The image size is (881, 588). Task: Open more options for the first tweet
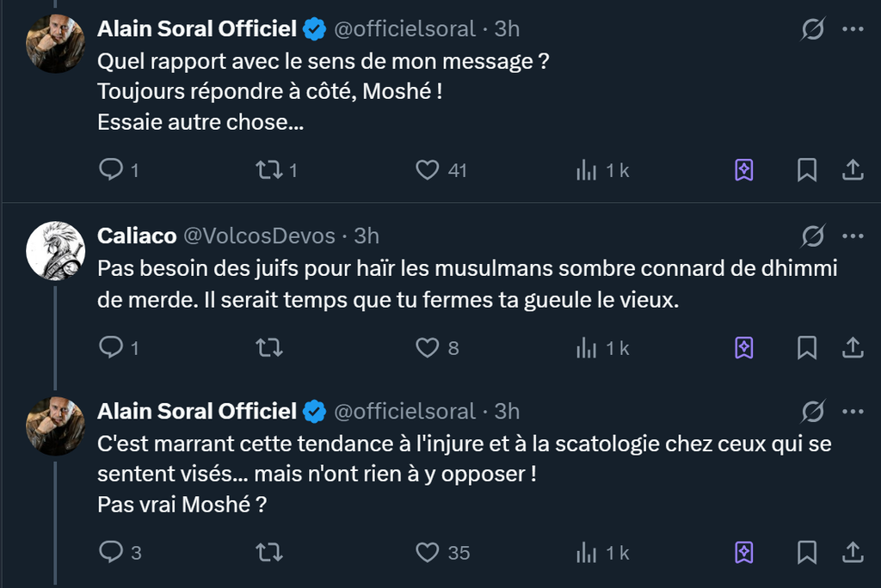pyautogui.click(x=852, y=29)
